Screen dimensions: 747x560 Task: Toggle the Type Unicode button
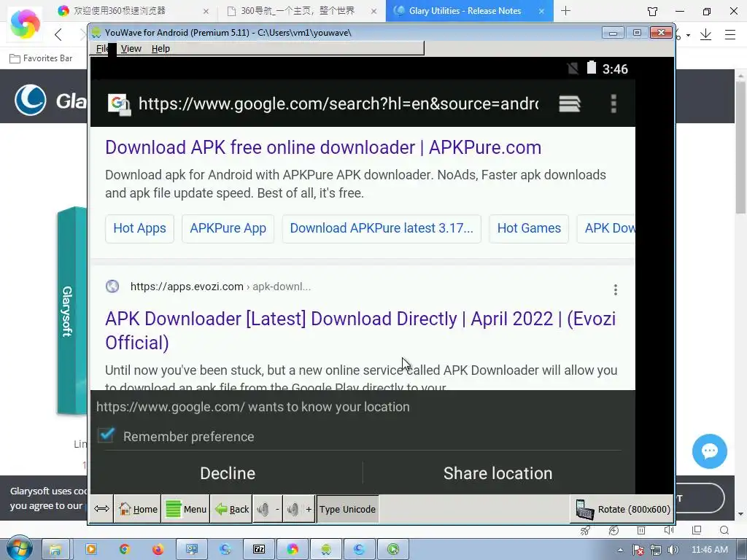click(x=347, y=509)
